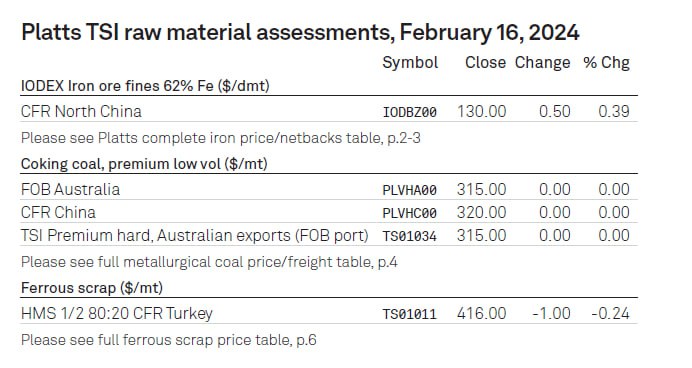Select the PLVHA00 symbol code

(x=410, y=190)
